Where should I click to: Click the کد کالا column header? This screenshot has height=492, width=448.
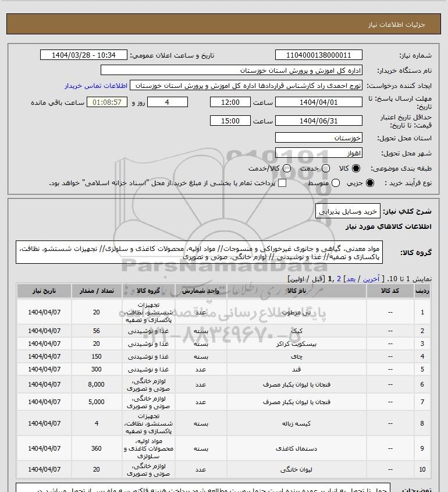pyautogui.click(x=390, y=291)
